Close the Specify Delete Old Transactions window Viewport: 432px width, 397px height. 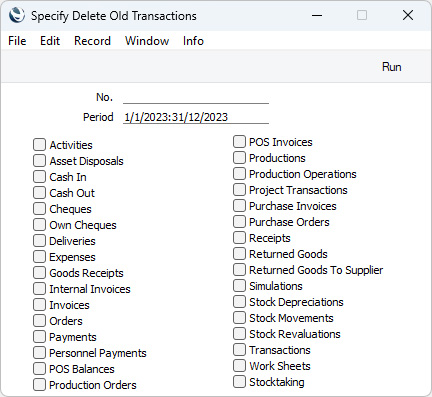[408, 15]
